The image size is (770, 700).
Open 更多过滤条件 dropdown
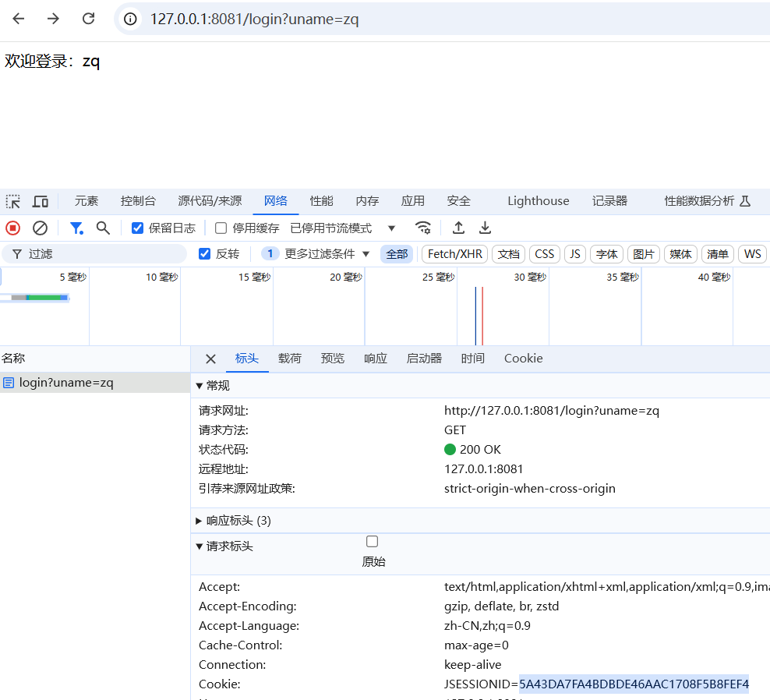[x=327, y=254]
